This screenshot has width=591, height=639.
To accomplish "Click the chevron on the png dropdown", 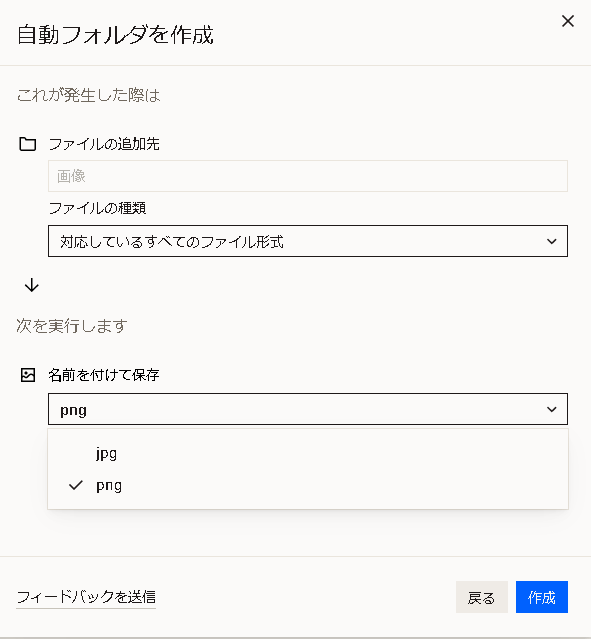I will click(551, 409).
